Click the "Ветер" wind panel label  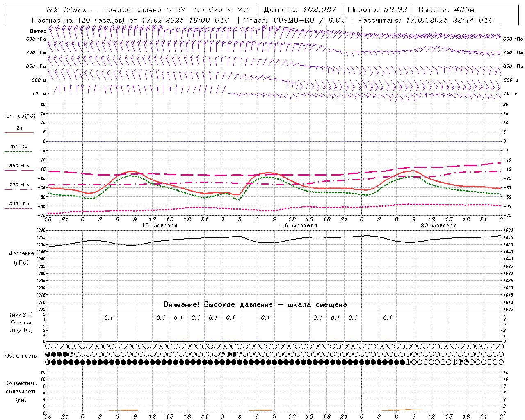(38, 31)
